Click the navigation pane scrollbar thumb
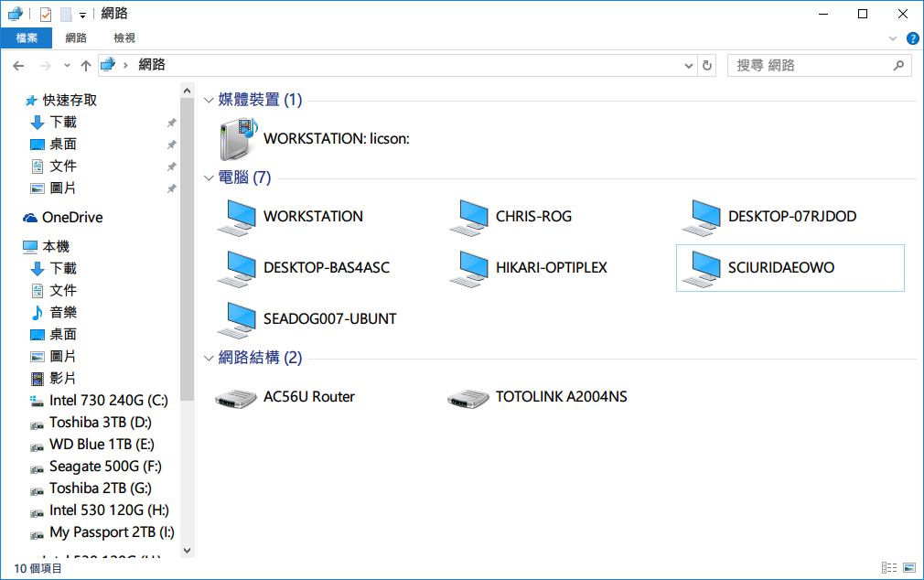Image resolution: width=924 pixels, height=580 pixels. [187, 250]
